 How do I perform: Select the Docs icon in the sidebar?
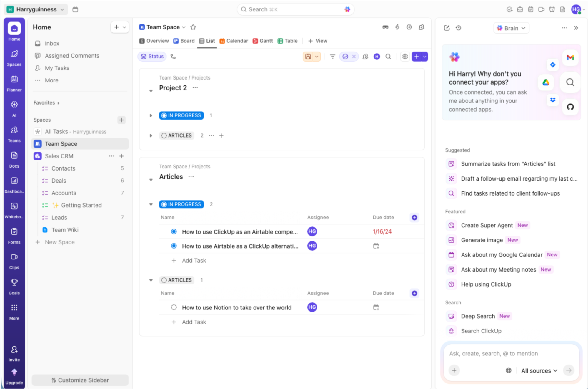point(14,158)
